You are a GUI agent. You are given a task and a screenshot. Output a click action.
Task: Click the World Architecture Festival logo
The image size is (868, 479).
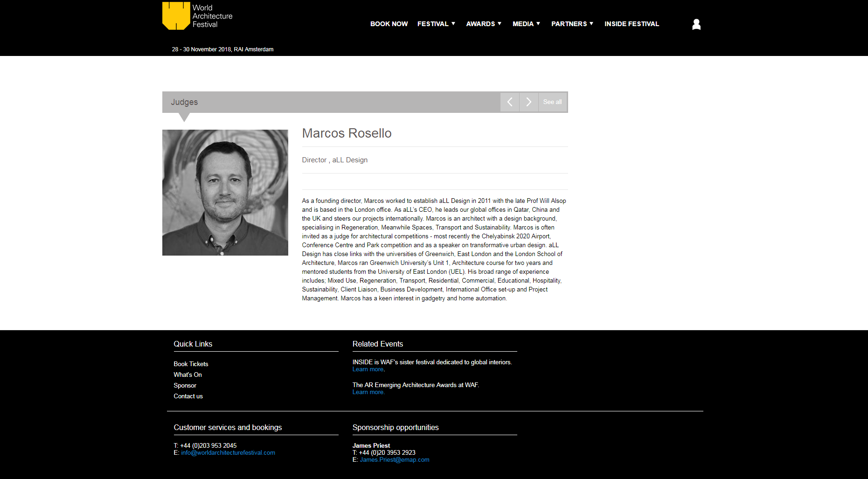click(x=197, y=16)
